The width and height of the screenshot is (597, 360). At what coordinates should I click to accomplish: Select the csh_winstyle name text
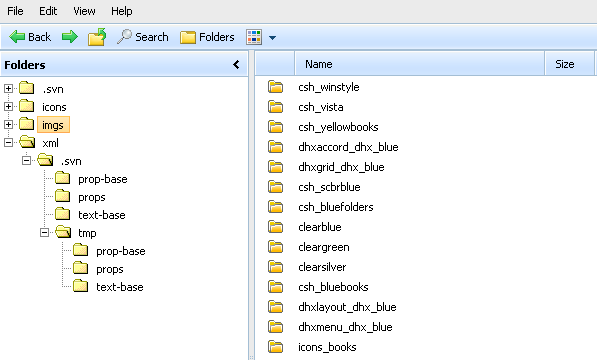329,87
